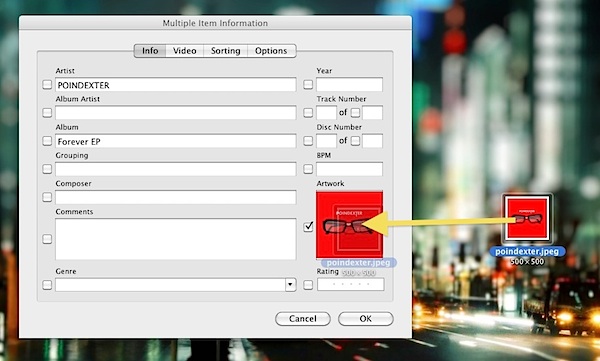Check the Genre checkbox
The height and width of the screenshot is (361, 600).
[x=47, y=285]
